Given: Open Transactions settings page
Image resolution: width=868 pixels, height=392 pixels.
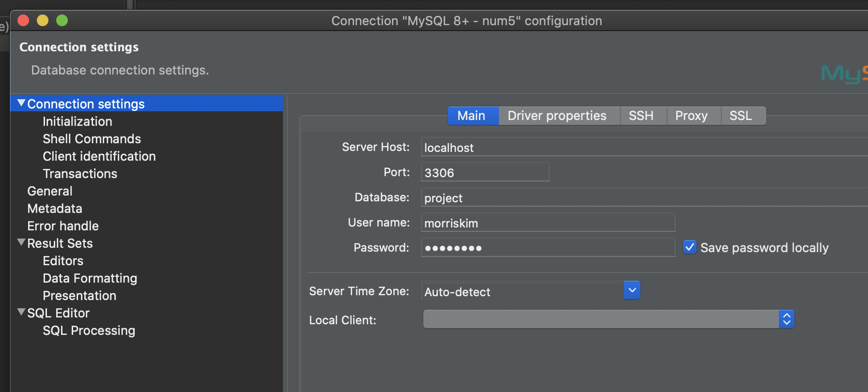Looking at the screenshot, I should [80, 173].
